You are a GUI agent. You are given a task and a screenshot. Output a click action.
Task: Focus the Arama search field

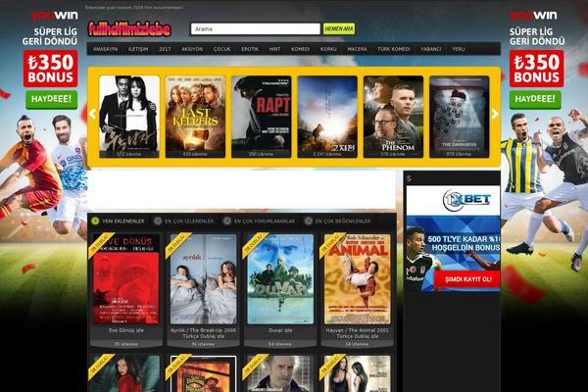pos(256,28)
